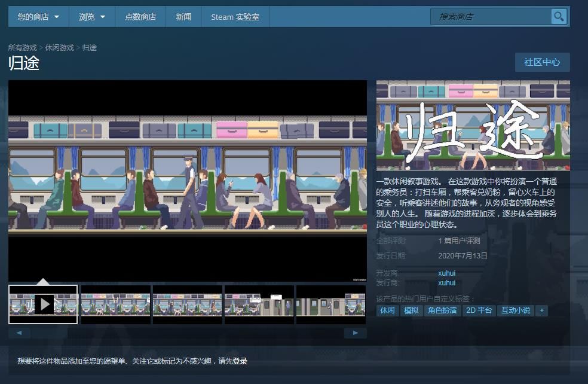The image size is (588, 384).
Task: Select the second screenshot thumbnail
Action: click(116, 304)
